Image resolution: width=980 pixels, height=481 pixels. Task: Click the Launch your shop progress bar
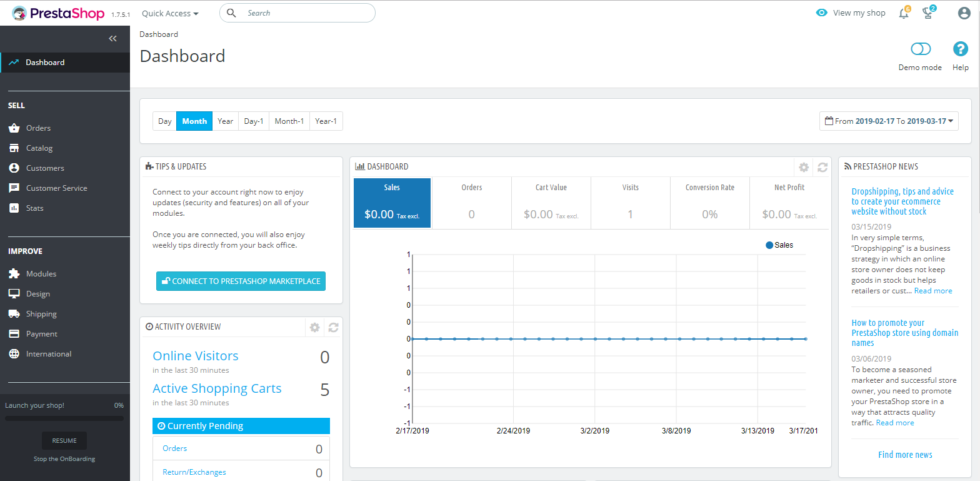[x=64, y=418]
